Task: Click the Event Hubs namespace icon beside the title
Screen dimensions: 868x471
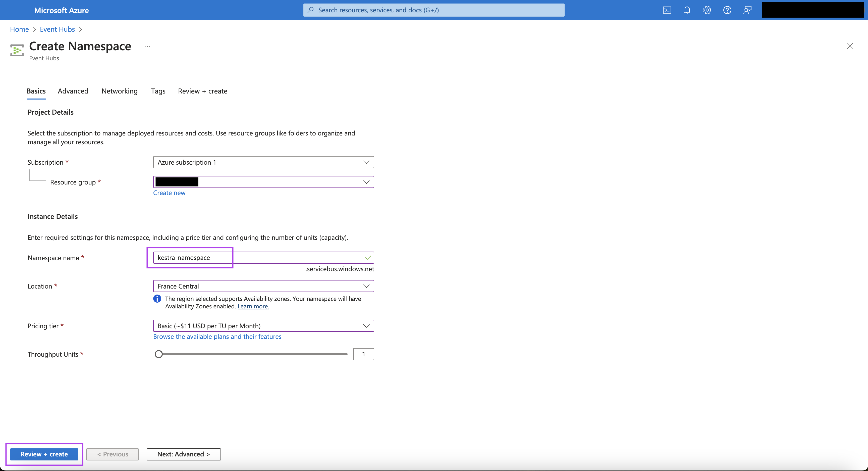Action: click(17, 50)
